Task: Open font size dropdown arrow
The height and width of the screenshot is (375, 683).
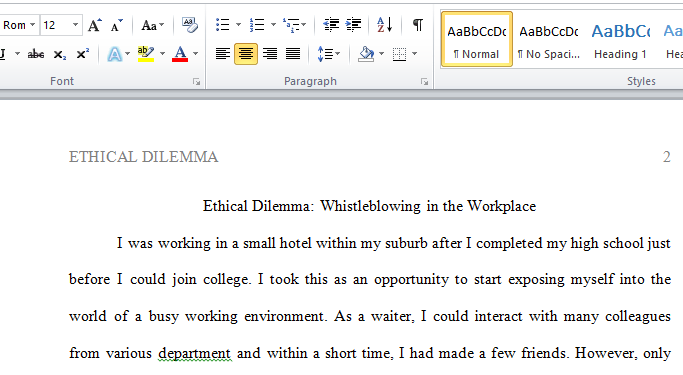Action: [x=75, y=25]
